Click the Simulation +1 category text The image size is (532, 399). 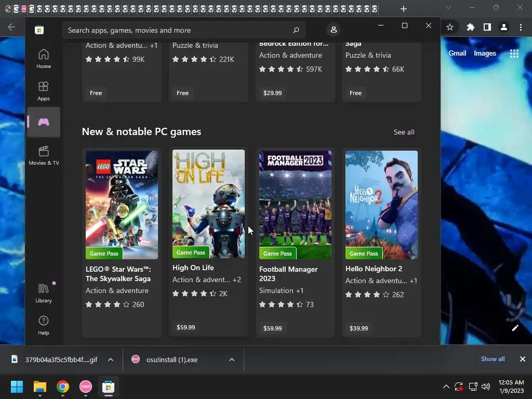coord(281,290)
